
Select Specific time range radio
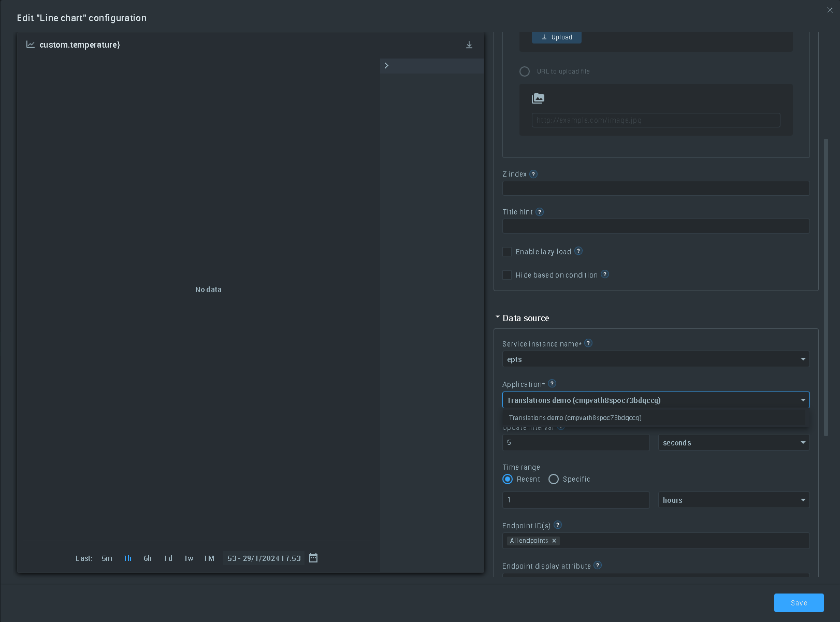554,479
